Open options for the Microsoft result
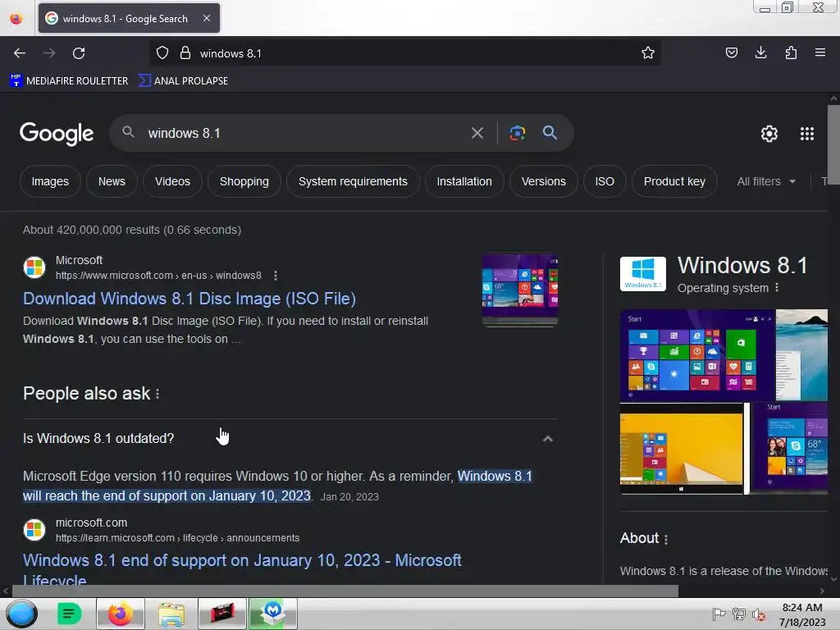Screen dimensions: 840x630 (276, 276)
